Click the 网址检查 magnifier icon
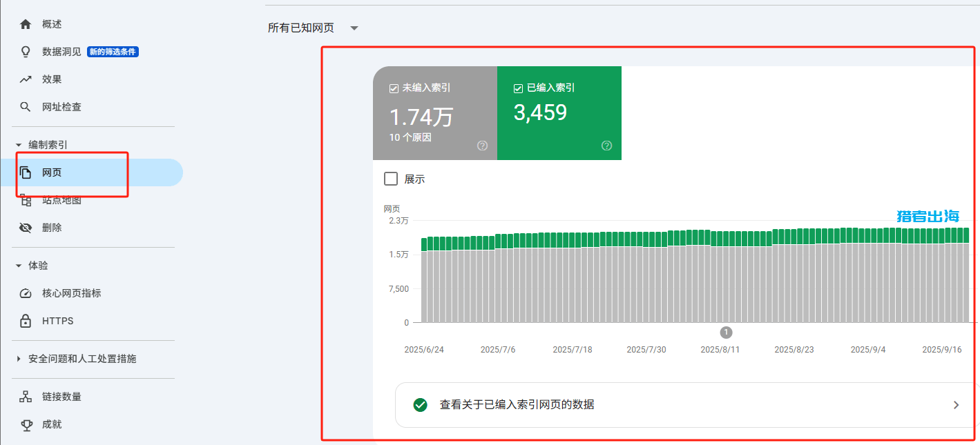This screenshot has height=445, width=980. click(26, 106)
